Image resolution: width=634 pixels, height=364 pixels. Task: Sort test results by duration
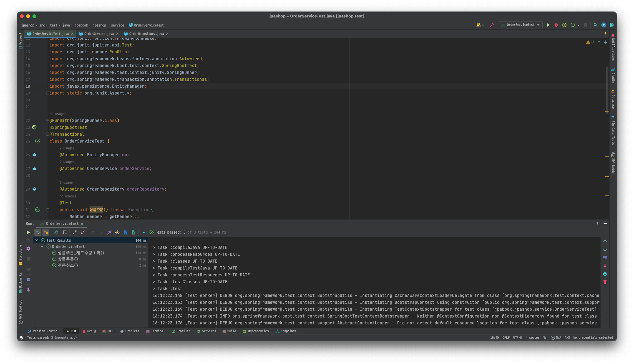64,232
